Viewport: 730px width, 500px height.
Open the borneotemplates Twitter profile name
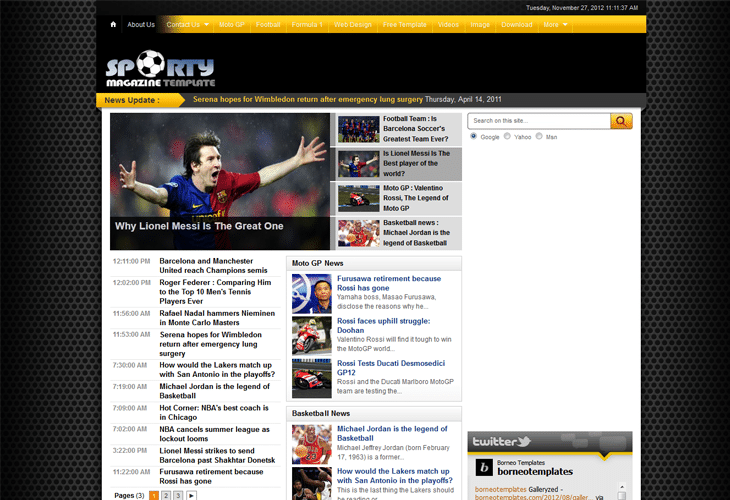[x=535, y=472]
